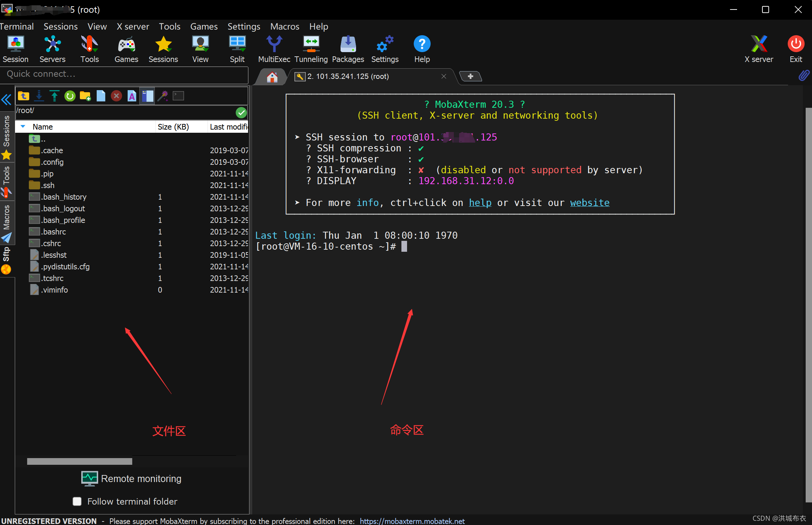
Task: Toggle the hidden files view button
Action: click(147, 96)
